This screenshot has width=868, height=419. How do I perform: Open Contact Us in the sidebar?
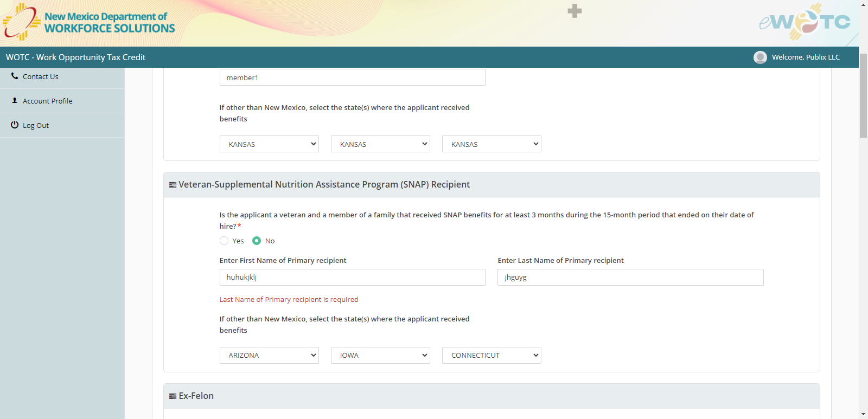(x=41, y=77)
